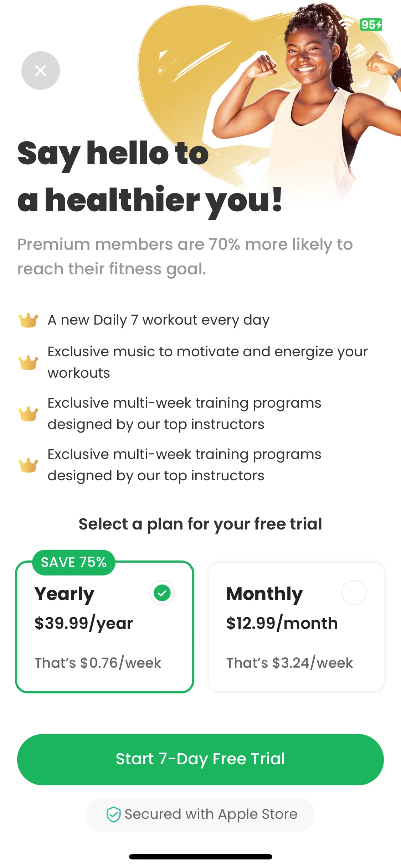Start the 7-Day Free Trial
Screen dimensions: 401x868
(200, 759)
